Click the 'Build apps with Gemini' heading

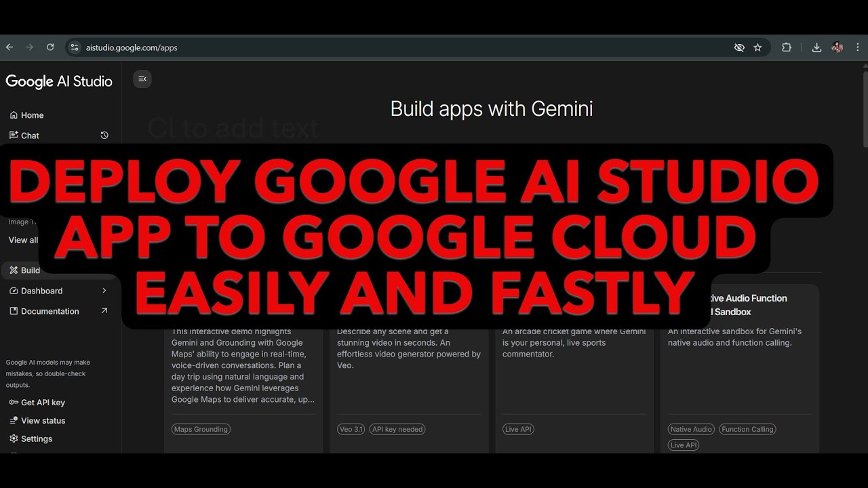[x=492, y=109]
